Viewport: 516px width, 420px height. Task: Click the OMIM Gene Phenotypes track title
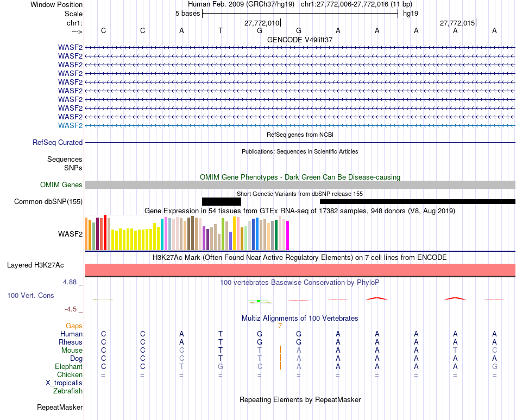tap(300, 177)
